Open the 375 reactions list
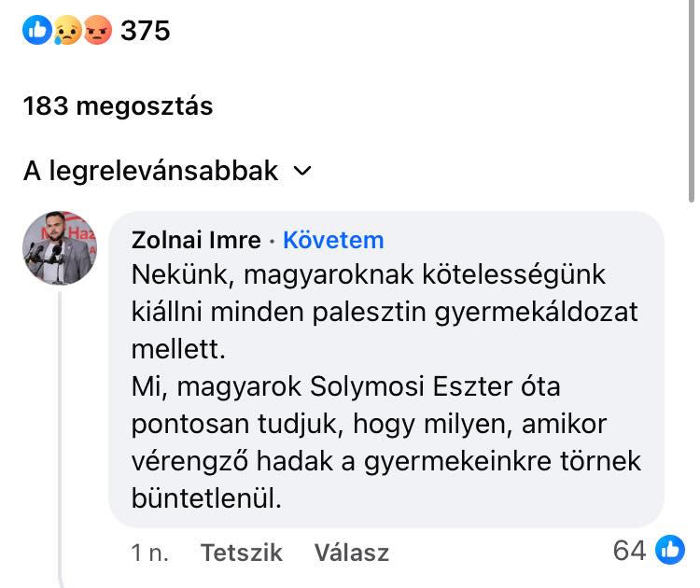The width and height of the screenshot is (700, 588). coord(146,31)
